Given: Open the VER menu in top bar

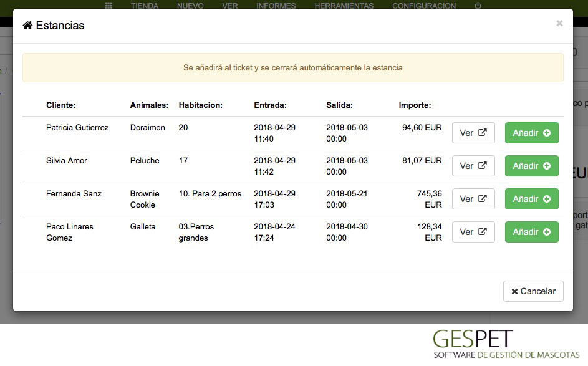Looking at the screenshot, I should pyautogui.click(x=230, y=5).
